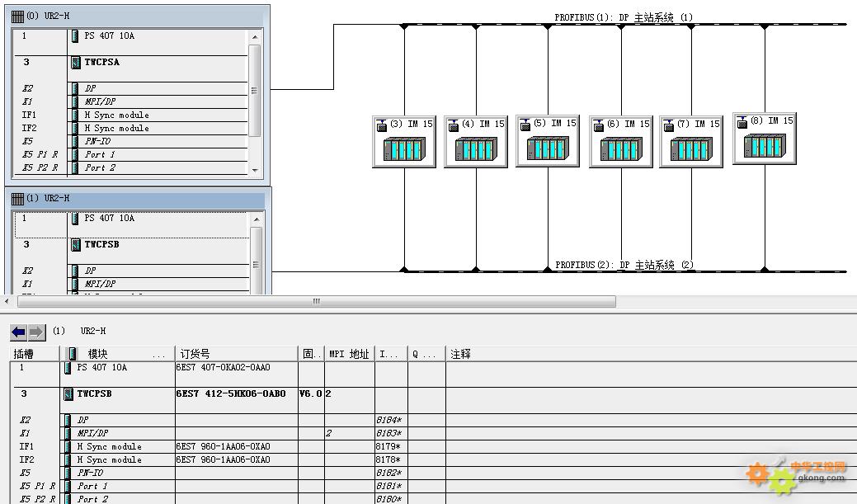The image size is (857, 504).
Task: Click the MPI 地址 column header
Action: point(349,354)
